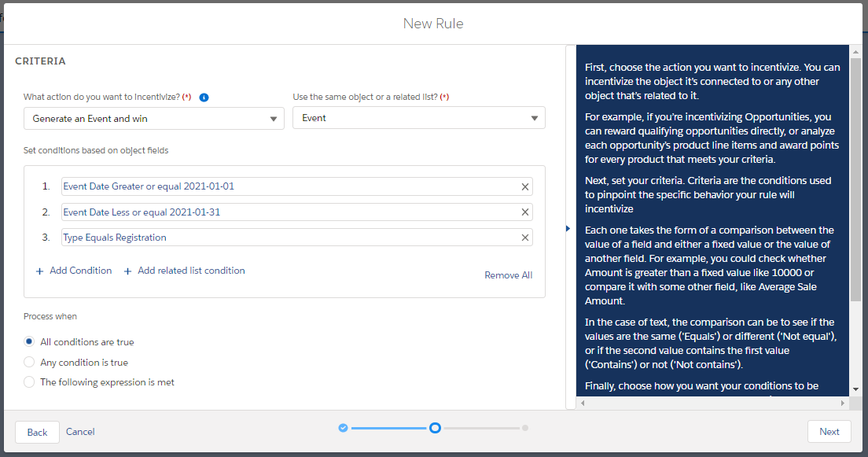
Task: Open the Event object dropdown
Action: [x=418, y=118]
